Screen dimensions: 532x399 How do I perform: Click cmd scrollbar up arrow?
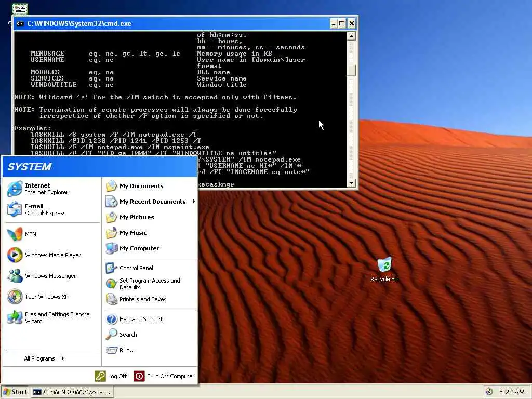click(x=352, y=36)
